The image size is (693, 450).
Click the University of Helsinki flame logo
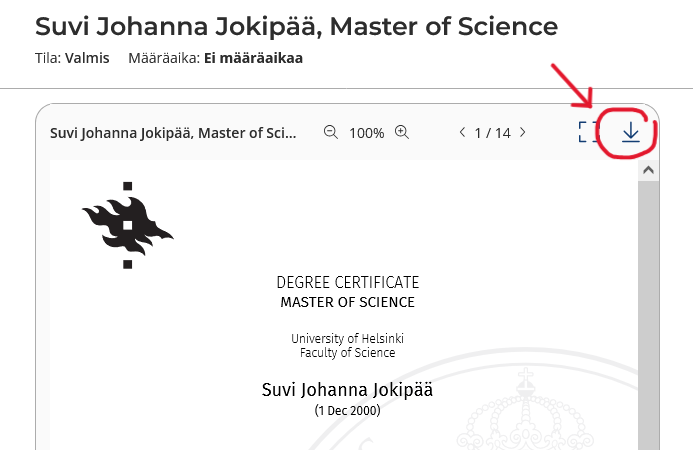coord(127,224)
